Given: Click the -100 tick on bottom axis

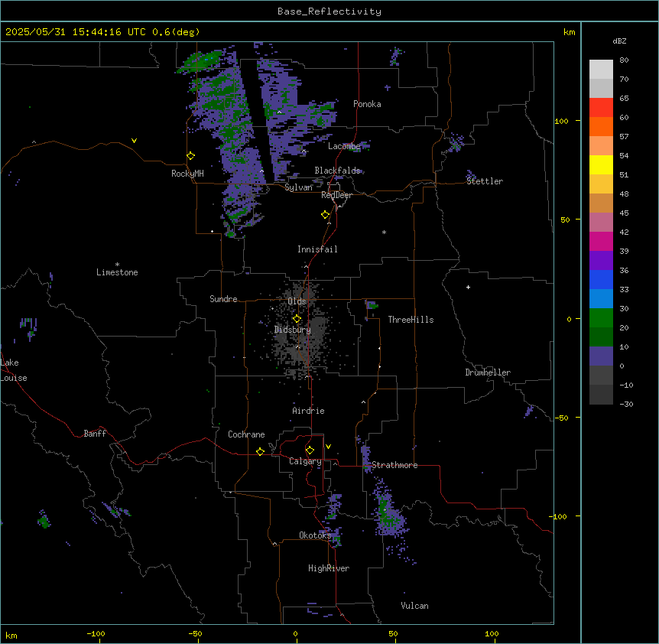Looking at the screenshot, I should point(96,633).
